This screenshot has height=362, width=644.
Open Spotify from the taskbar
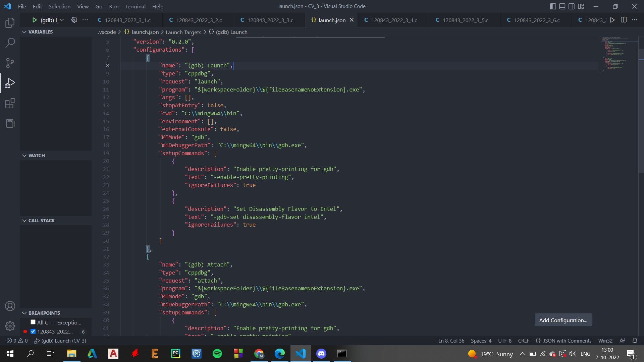[x=217, y=354]
